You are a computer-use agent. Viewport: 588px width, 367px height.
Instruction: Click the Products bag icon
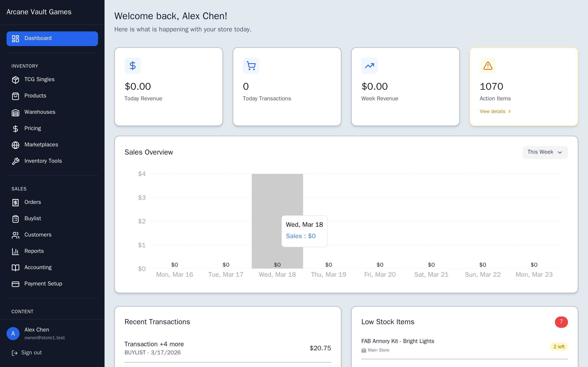[x=15, y=96]
